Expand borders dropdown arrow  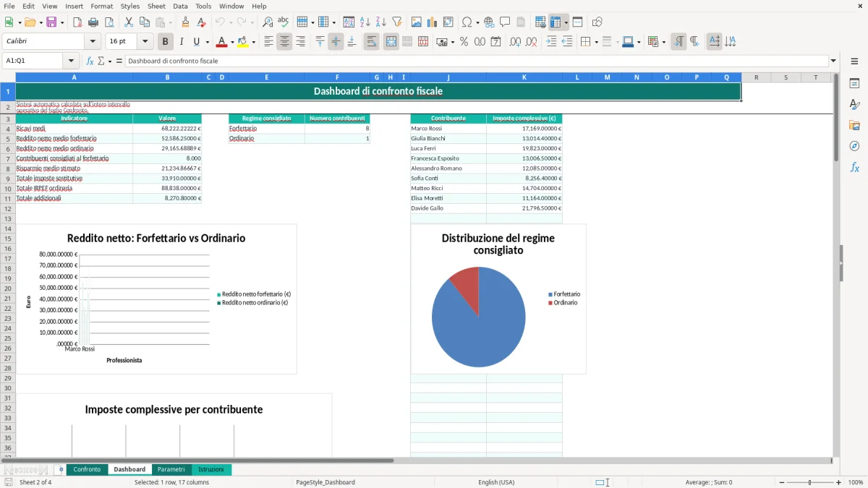pos(595,42)
